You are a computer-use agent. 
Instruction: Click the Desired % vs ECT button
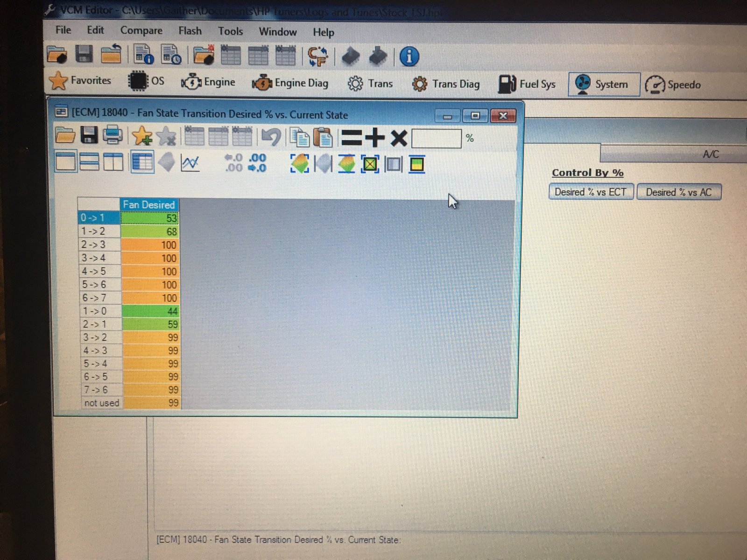591,192
